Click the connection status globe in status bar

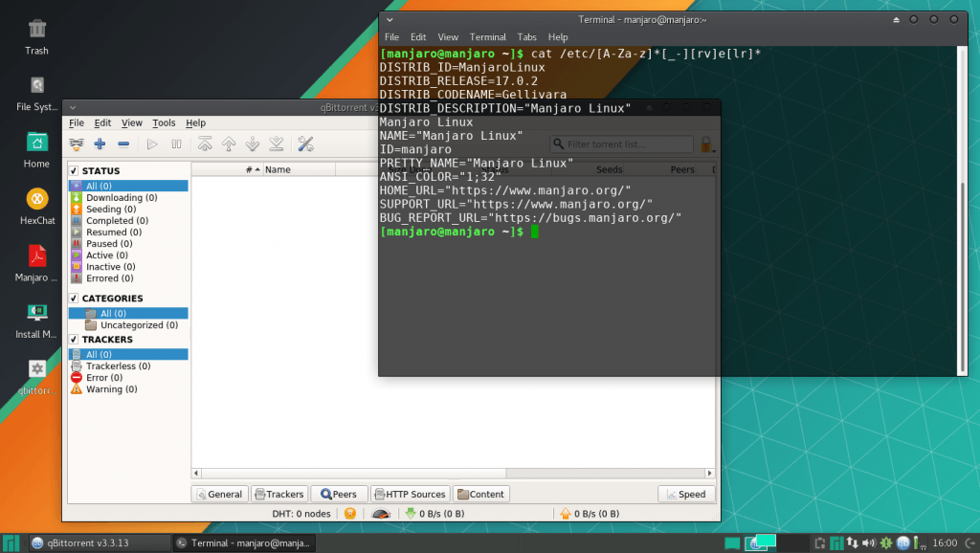[350, 513]
